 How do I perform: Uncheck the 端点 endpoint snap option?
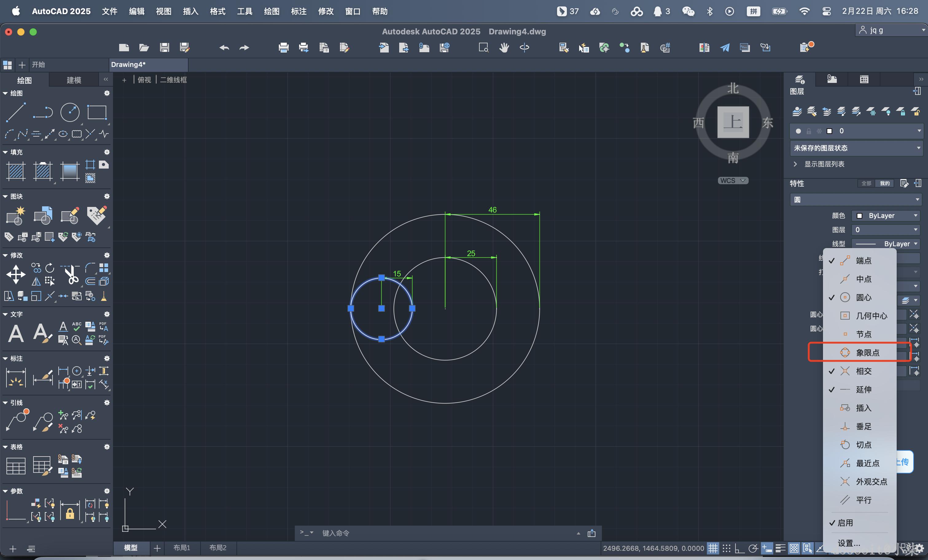pyautogui.click(x=863, y=261)
